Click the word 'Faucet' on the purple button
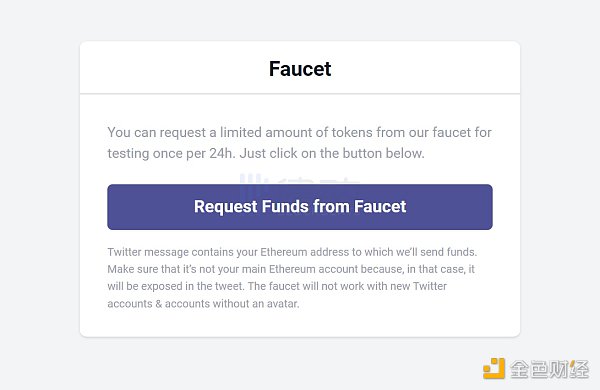600x390 pixels. [x=380, y=207]
